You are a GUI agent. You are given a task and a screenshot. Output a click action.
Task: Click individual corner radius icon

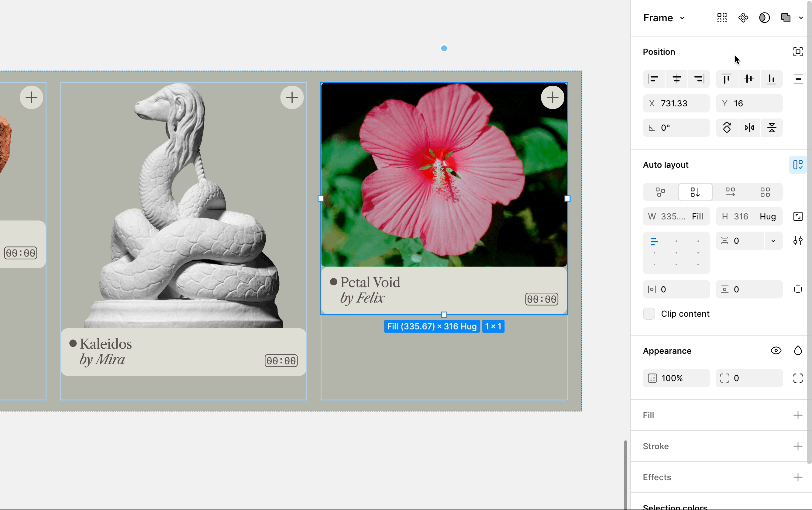[798, 378]
